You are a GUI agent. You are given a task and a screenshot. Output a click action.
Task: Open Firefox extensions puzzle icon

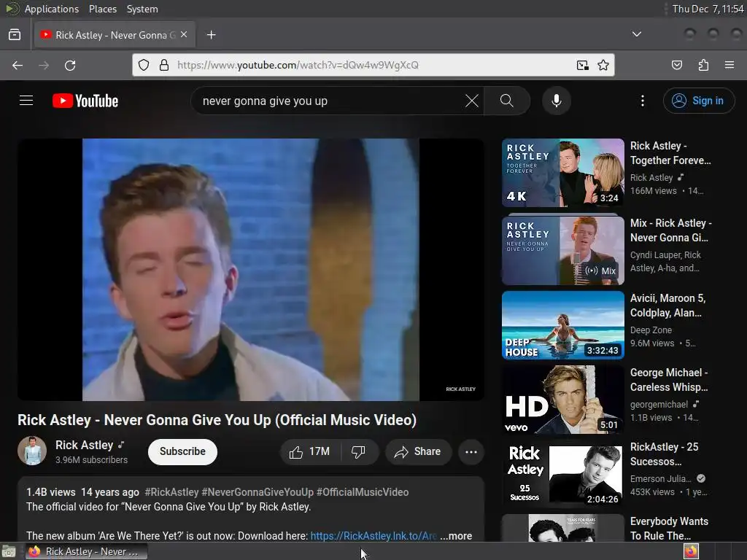coord(703,65)
